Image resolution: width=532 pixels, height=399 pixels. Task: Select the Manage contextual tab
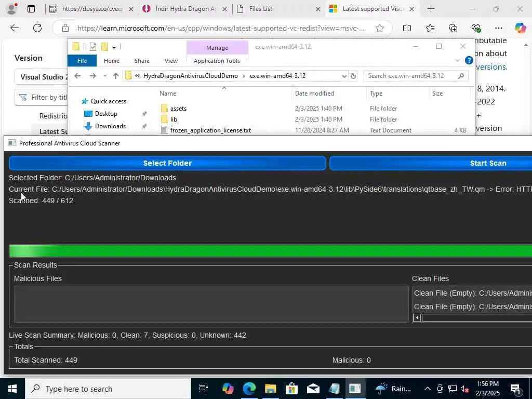click(x=217, y=48)
